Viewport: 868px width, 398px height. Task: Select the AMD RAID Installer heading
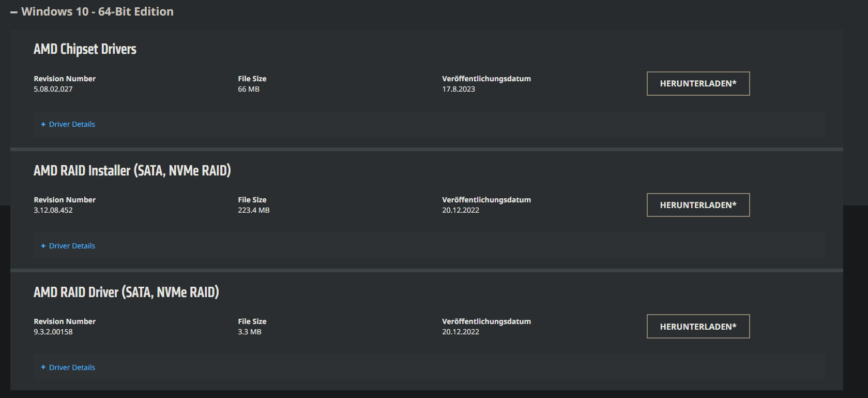[132, 171]
